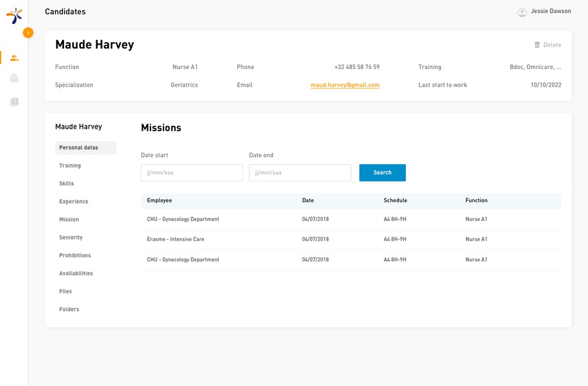Open the help document icon in sidebar

point(14,102)
